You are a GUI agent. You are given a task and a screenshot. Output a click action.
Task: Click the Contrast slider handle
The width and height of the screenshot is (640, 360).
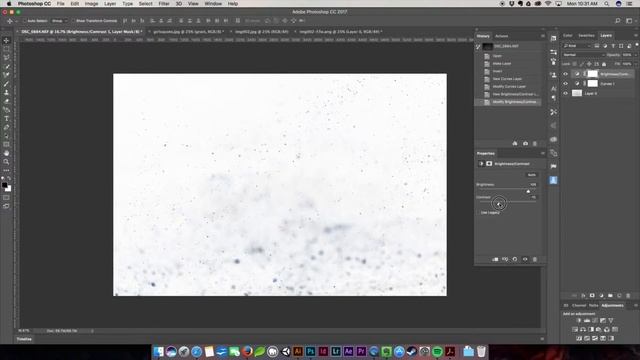499,204
